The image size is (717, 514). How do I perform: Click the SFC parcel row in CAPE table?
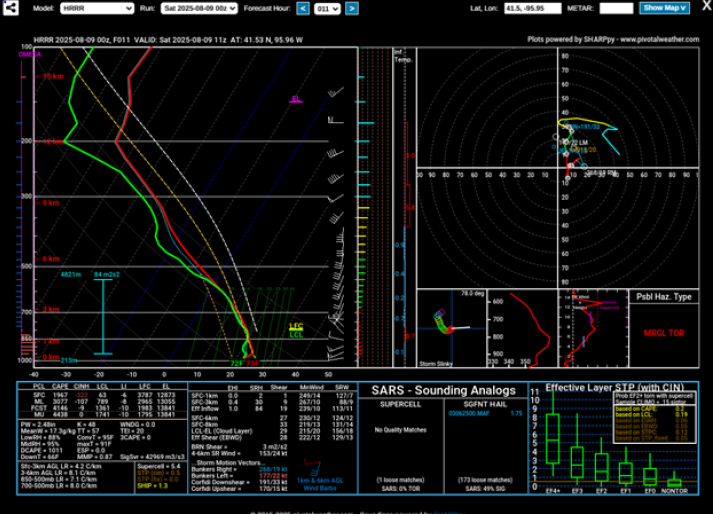(x=102, y=395)
